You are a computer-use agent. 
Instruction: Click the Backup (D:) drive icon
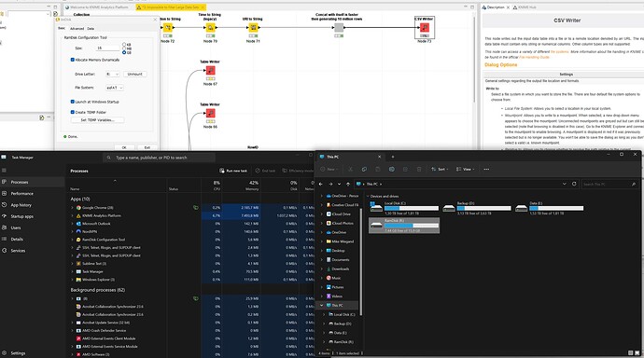449,208
